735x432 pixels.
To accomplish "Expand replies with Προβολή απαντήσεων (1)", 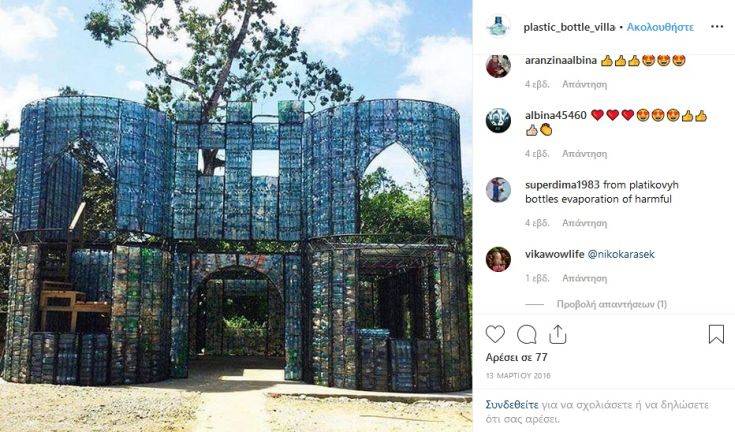I will (611, 304).
